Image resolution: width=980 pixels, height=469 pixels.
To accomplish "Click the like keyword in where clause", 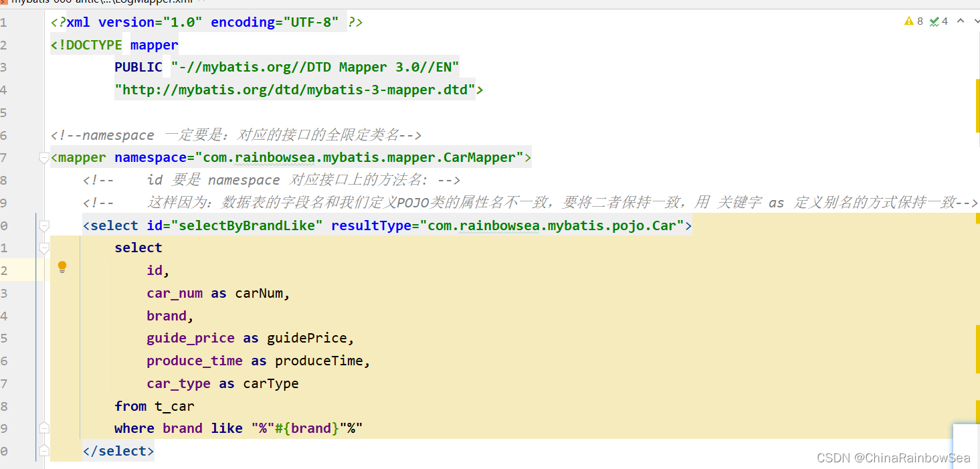I will click(227, 428).
